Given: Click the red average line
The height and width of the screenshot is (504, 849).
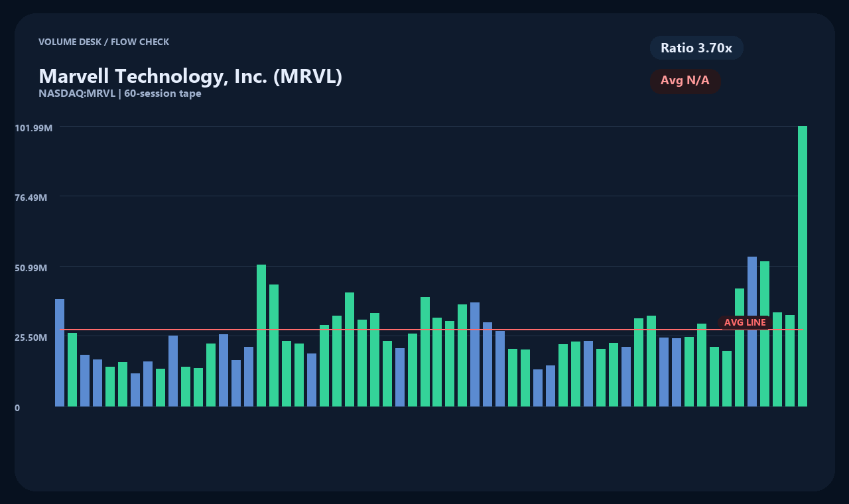Looking at the screenshot, I should (431, 329).
